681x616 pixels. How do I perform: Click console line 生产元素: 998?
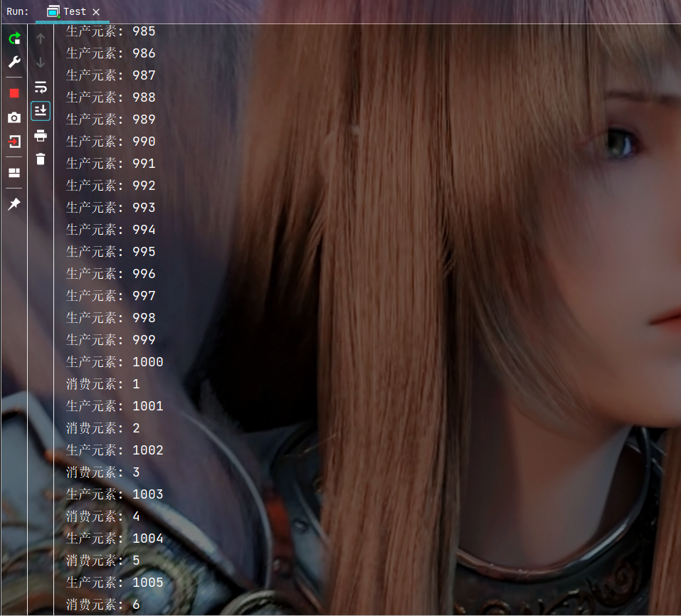111,318
